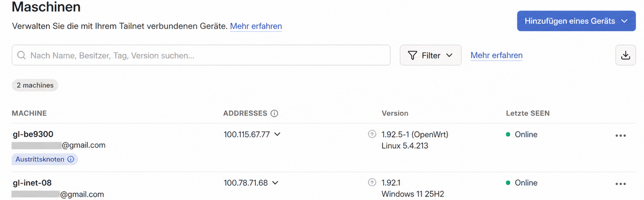Click Mehr erfahren link beside Filter

pos(497,55)
